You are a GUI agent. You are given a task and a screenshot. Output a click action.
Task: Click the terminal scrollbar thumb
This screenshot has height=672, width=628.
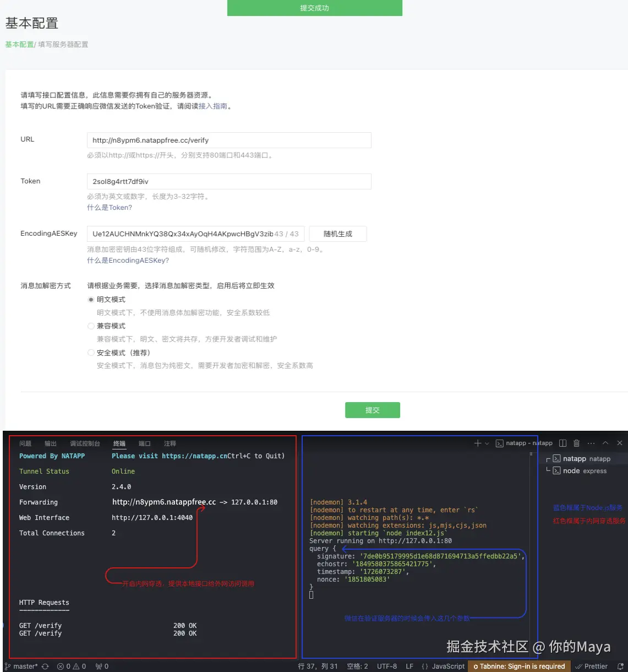pyautogui.click(x=531, y=454)
